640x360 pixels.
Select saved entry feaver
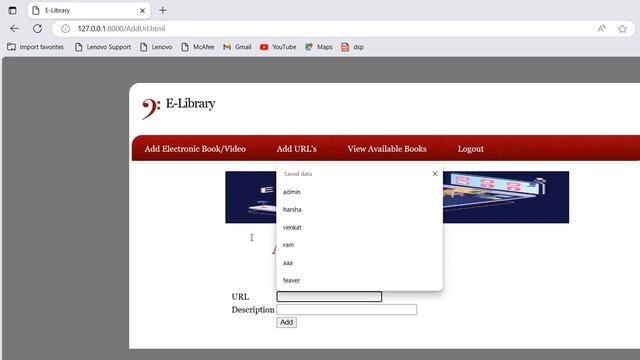tap(359, 280)
